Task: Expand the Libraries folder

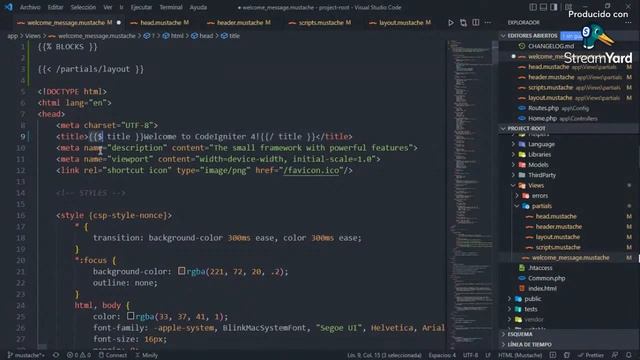Action: tap(539, 155)
